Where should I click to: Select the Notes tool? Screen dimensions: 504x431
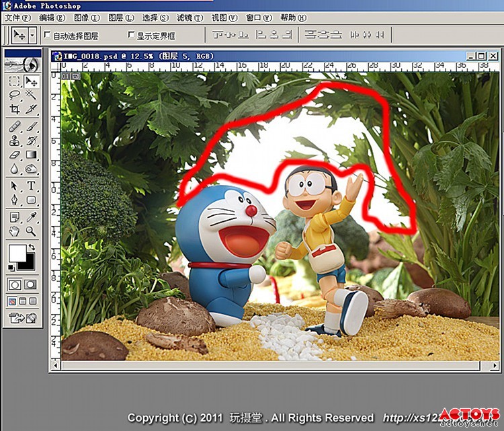pyautogui.click(x=15, y=217)
